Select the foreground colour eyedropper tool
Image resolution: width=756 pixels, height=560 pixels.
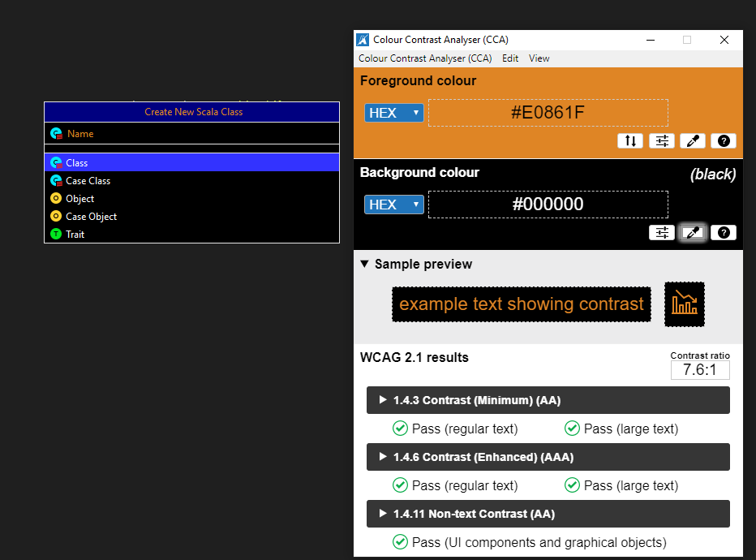tap(692, 140)
